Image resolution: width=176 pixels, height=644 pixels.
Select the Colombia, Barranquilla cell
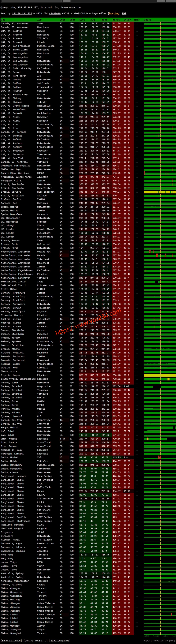(x=15, y=166)
